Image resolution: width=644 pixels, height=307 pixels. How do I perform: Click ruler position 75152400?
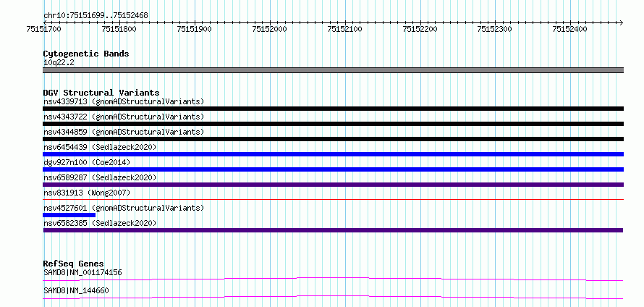point(570,29)
